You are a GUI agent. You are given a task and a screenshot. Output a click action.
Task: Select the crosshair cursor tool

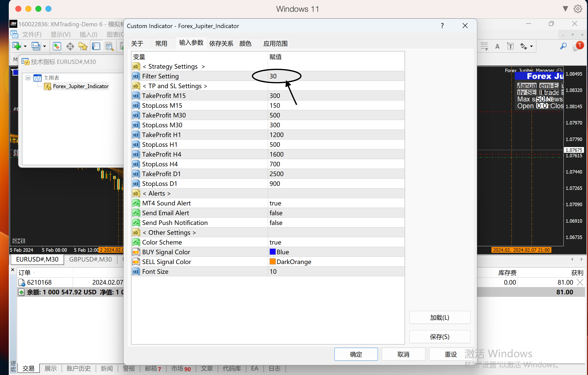[x=70, y=46]
